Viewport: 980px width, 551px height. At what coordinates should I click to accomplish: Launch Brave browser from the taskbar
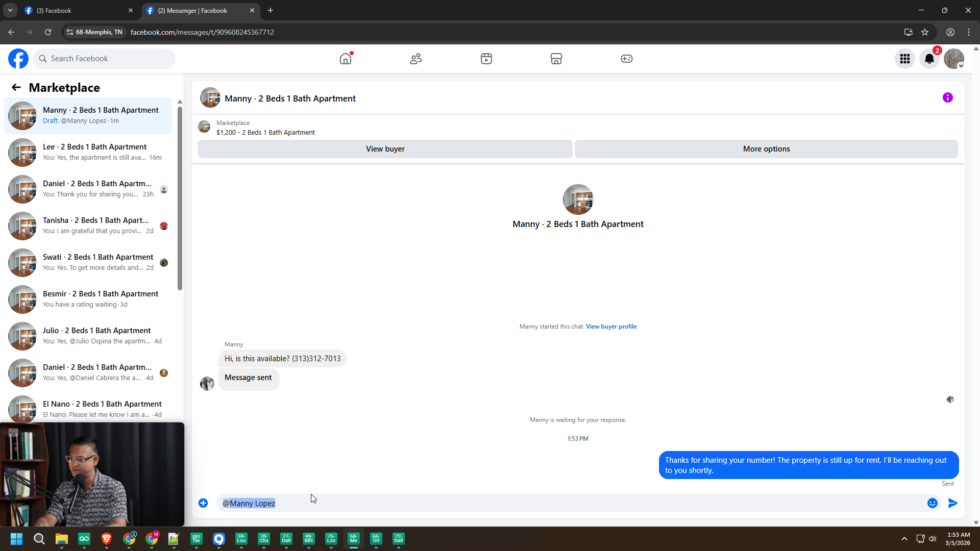pos(107,539)
